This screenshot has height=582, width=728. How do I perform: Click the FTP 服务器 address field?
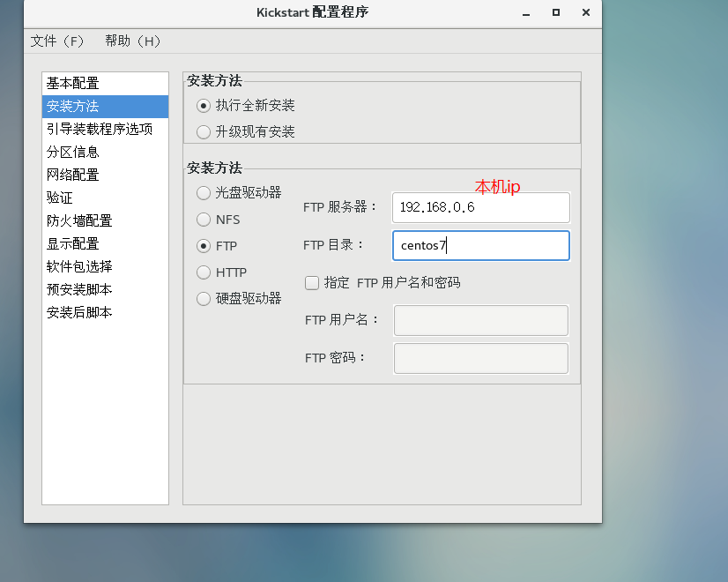coord(481,207)
